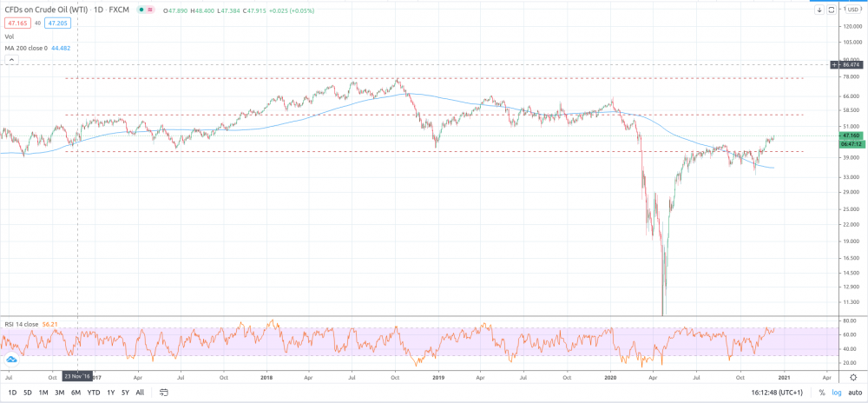Click the 2020 label on the time axis

point(611,378)
